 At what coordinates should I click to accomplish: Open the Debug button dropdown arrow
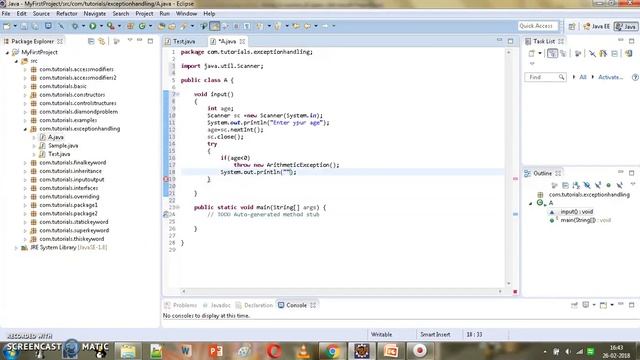[x=83, y=26]
